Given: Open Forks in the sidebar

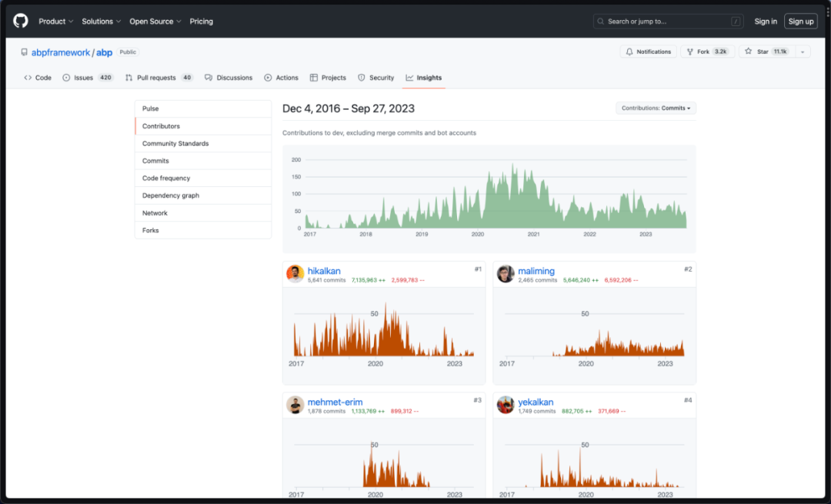Looking at the screenshot, I should coord(203,231).
